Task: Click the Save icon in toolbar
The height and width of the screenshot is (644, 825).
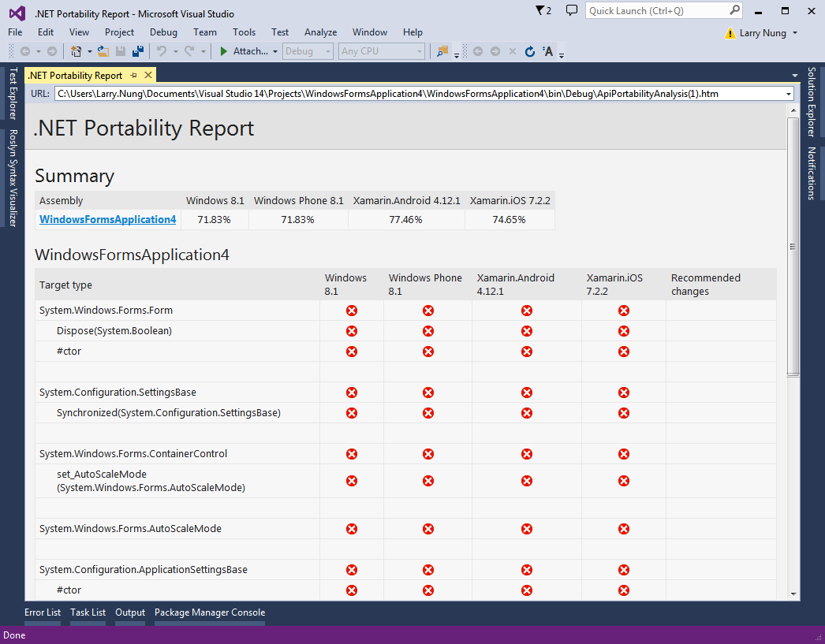Action: tap(121, 51)
